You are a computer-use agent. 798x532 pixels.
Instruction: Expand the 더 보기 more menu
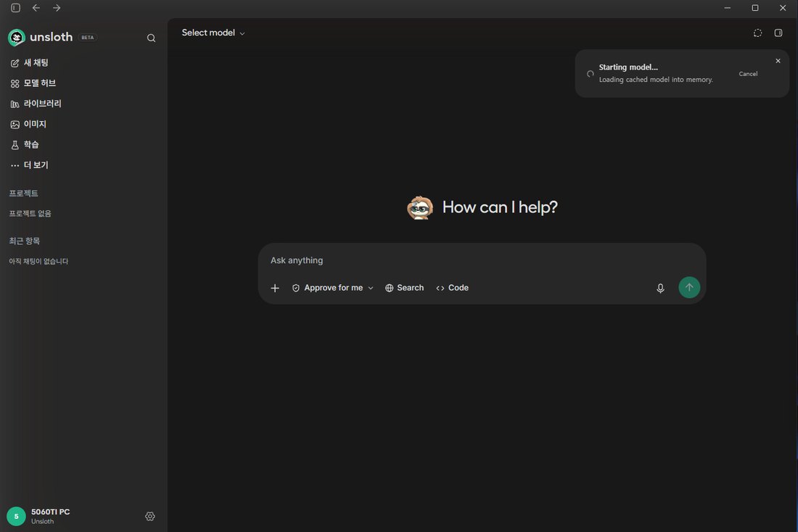pos(30,165)
